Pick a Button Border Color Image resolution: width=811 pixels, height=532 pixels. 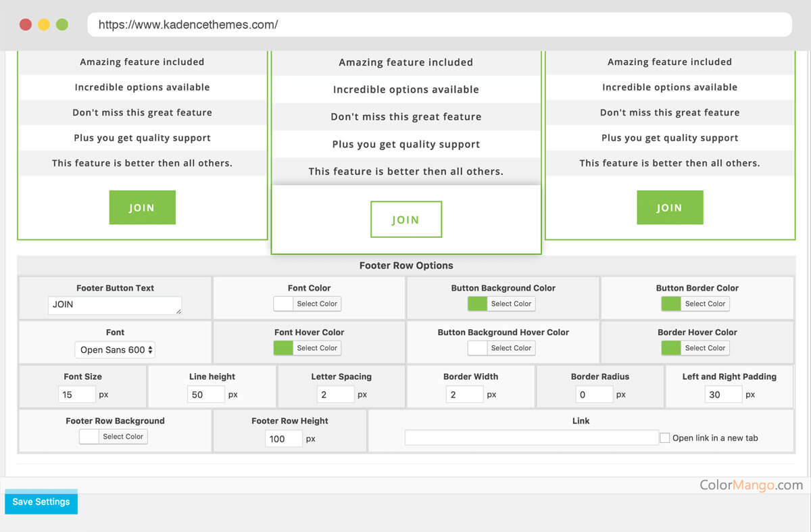pos(705,304)
